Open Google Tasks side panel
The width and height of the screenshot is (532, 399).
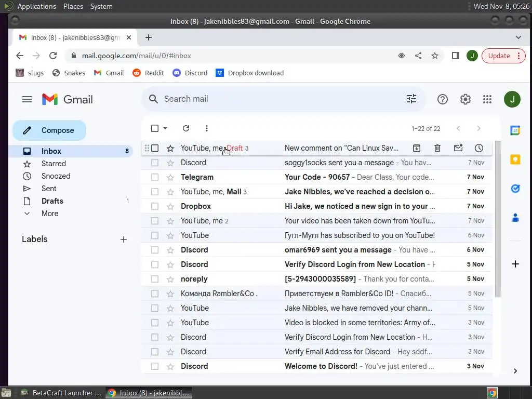click(515, 188)
